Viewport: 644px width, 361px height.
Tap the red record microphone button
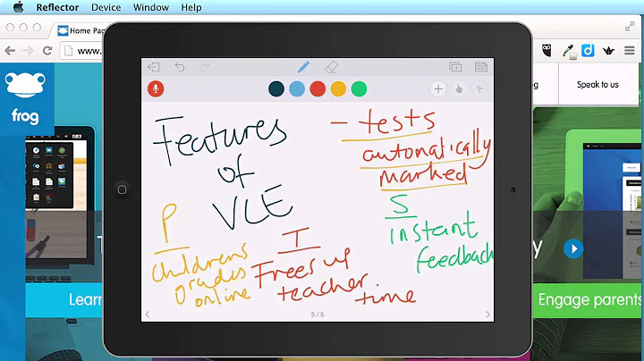[x=156, y=88]
